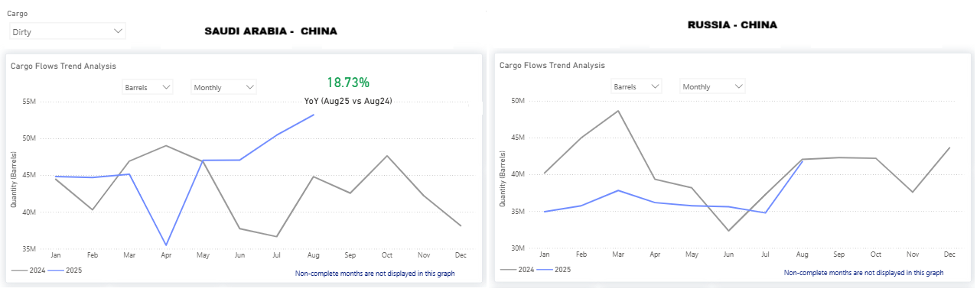The height and width of the screenshot is (295, 980).
Task: Click the left Cargo Flows Trend Analysis heading
Action: point(63,66)
